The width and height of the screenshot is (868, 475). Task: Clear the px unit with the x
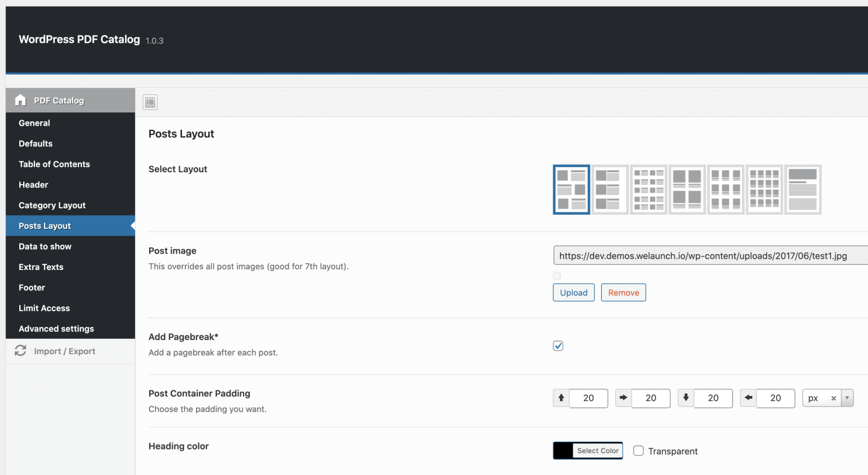(834, 398)
